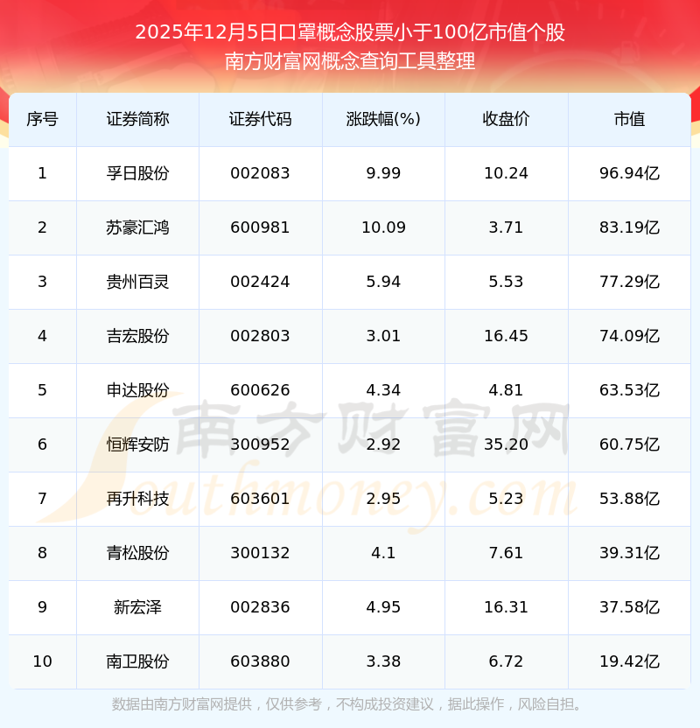This screenshot has width=700, height=728.
Task: Click change percentage 3.01
Action: 383,336
